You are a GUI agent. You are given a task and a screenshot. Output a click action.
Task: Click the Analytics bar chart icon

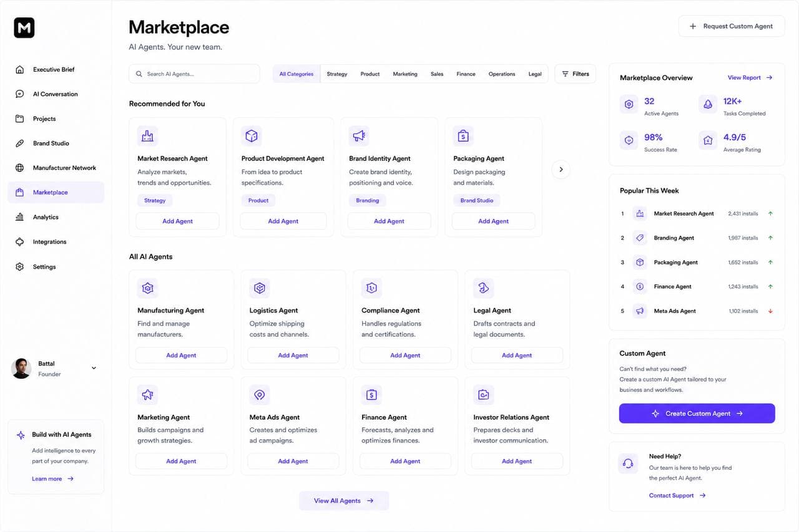click(20, 217)
